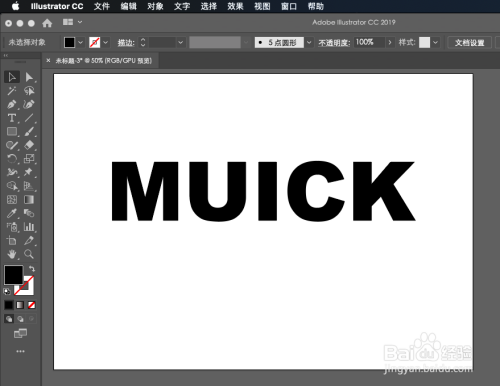
Task: Select the Direct Selection tool
Action: pyautogui.click(x=29, y=77)
